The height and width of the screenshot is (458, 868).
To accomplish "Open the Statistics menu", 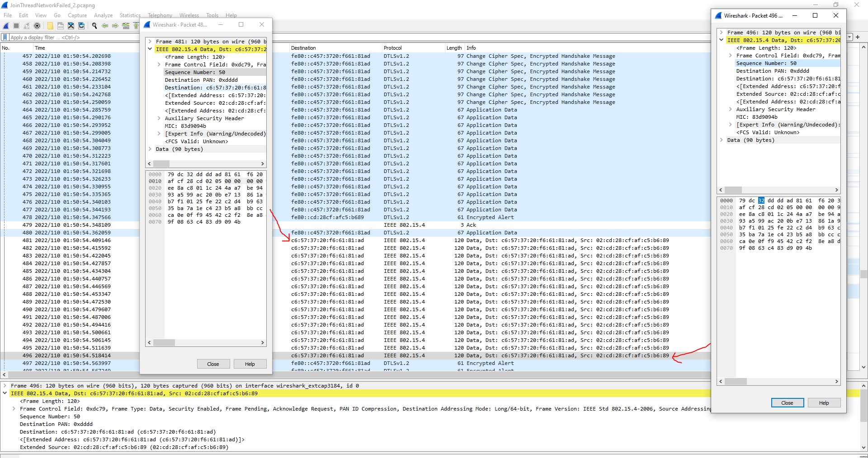I will [x=130, y=15].
